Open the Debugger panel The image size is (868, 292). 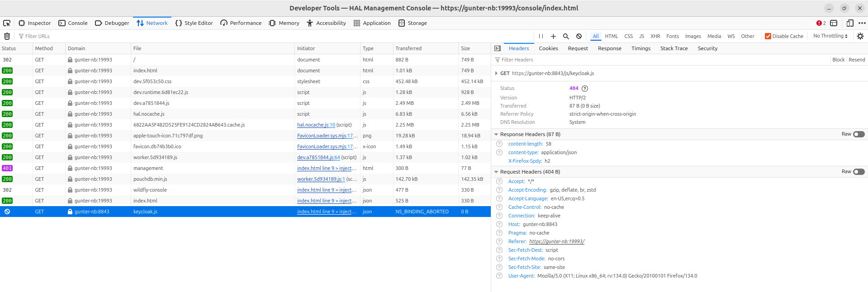coord(112,23)
